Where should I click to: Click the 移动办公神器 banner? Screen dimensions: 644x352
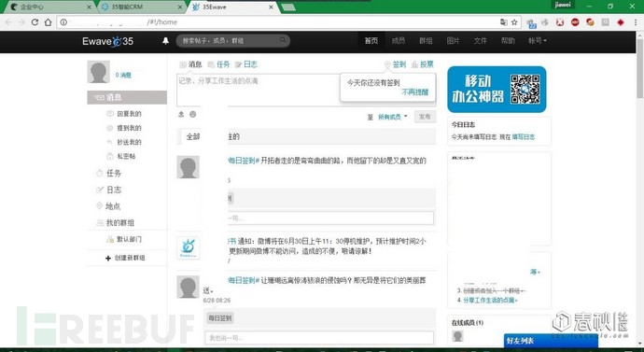(x=497, y=89)
